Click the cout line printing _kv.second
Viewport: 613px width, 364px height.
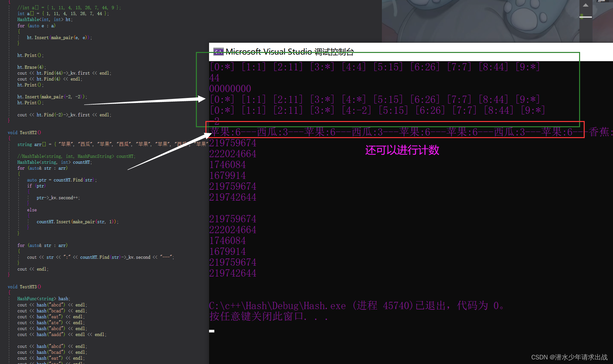[x=101, y=257]
